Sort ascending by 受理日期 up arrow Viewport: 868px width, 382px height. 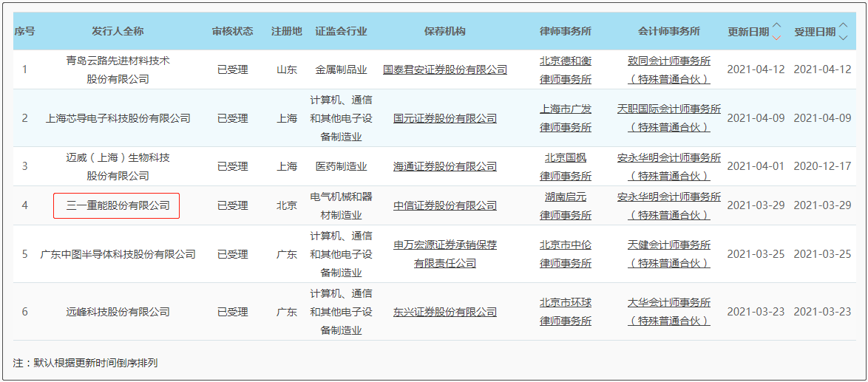point(843,25)
